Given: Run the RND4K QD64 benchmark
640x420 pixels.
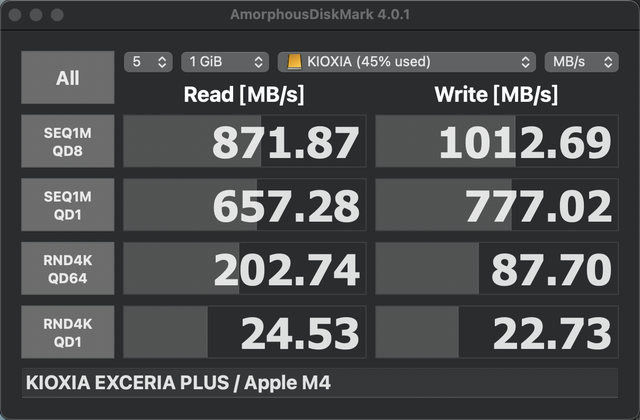Looking at the screenshot, I should [x=67, y=269].
